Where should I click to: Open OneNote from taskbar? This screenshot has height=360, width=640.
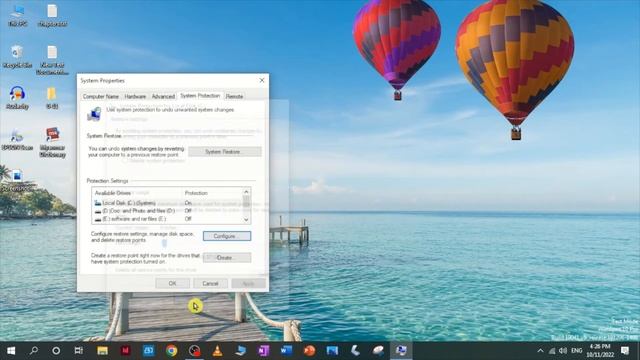(264, 350)
